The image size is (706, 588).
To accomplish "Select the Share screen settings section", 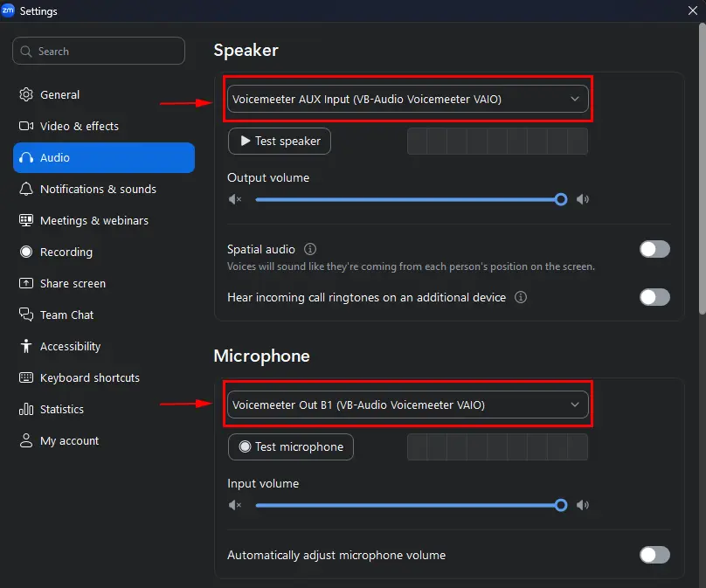I will click(x=73, y=283).
